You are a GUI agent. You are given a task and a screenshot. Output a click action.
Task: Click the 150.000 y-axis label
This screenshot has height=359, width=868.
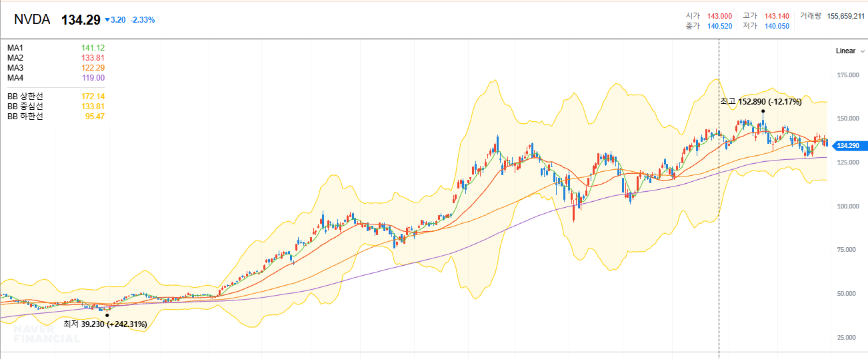tap(848, 119)
